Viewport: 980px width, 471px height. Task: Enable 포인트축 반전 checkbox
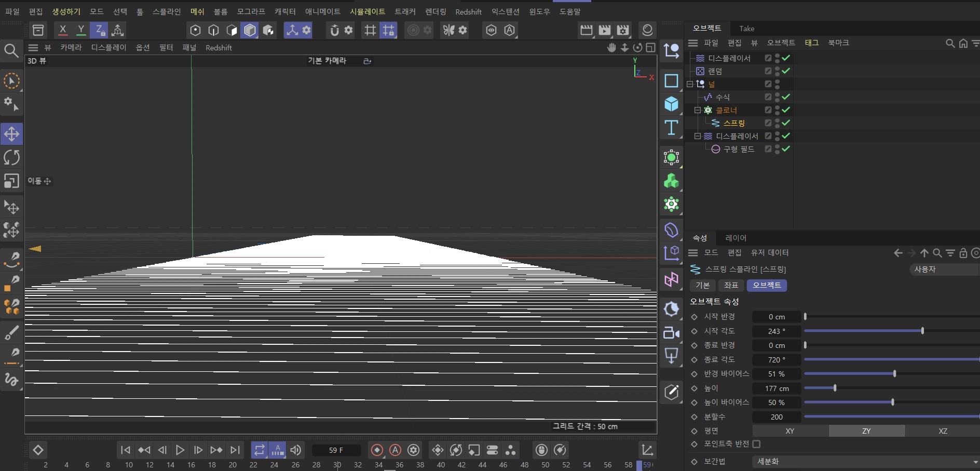(756, 444)
